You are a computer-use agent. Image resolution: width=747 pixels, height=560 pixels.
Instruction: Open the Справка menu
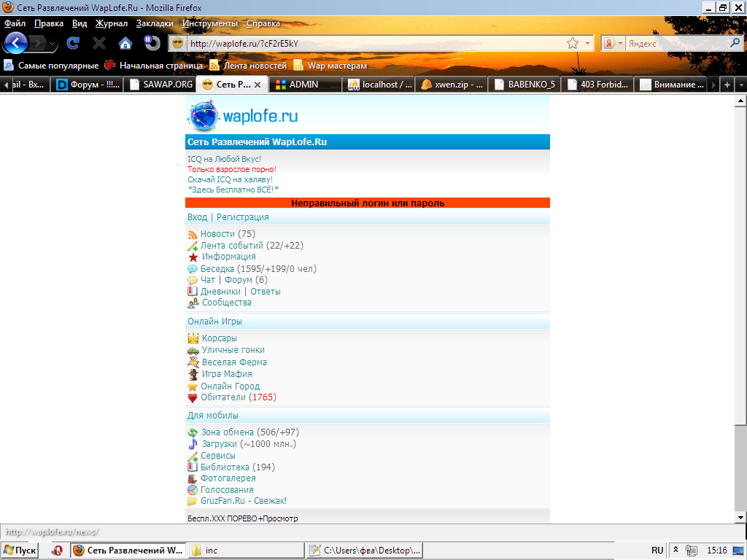click(x=263, y=23)
